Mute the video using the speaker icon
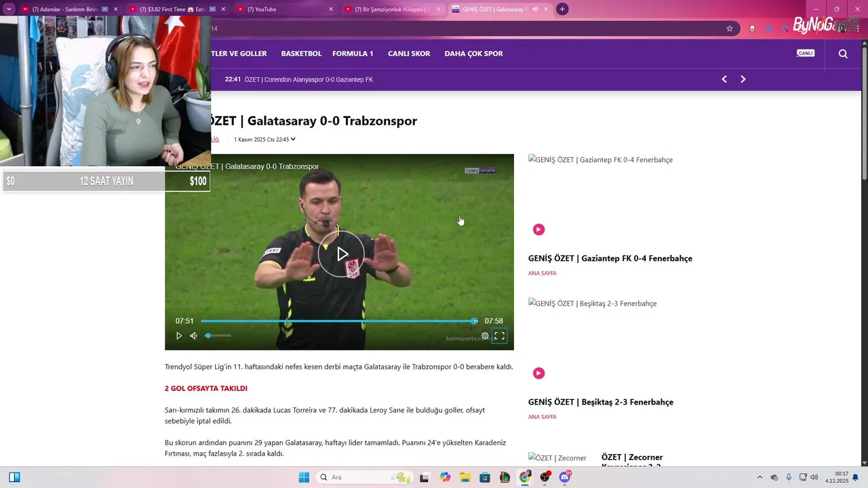 coord(193,335)
